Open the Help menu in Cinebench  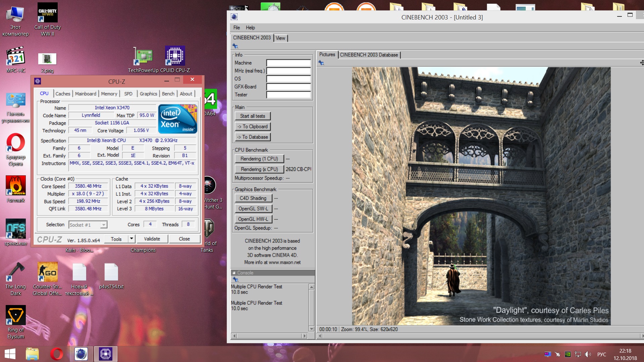click(250, 28)
